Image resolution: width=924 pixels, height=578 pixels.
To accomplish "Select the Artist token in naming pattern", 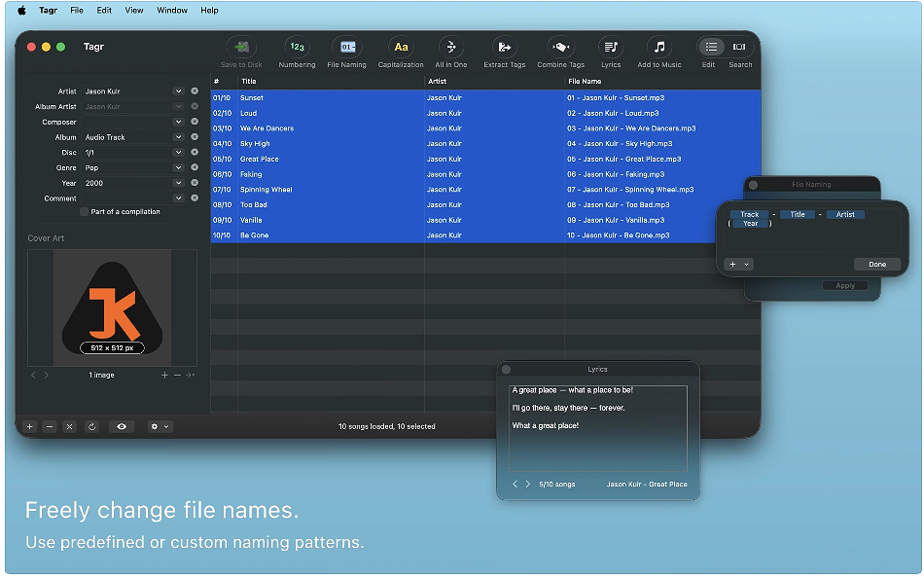I will coord(845,215).
